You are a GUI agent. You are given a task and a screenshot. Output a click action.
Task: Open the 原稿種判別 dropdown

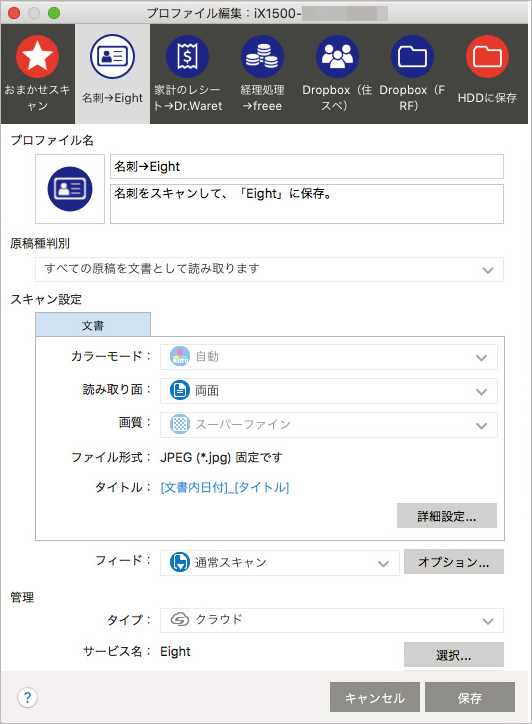point(269,270)
